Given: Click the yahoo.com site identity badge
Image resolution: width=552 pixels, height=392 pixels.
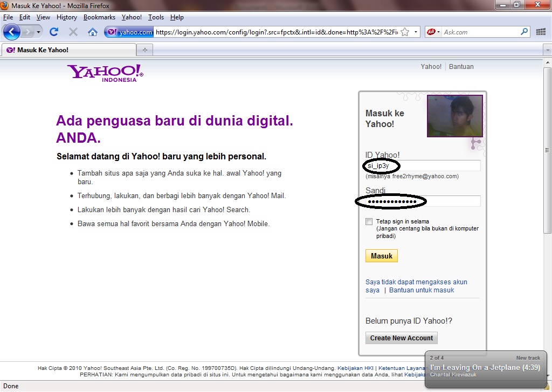Looking at the screenshot, I should click(129, 32).
